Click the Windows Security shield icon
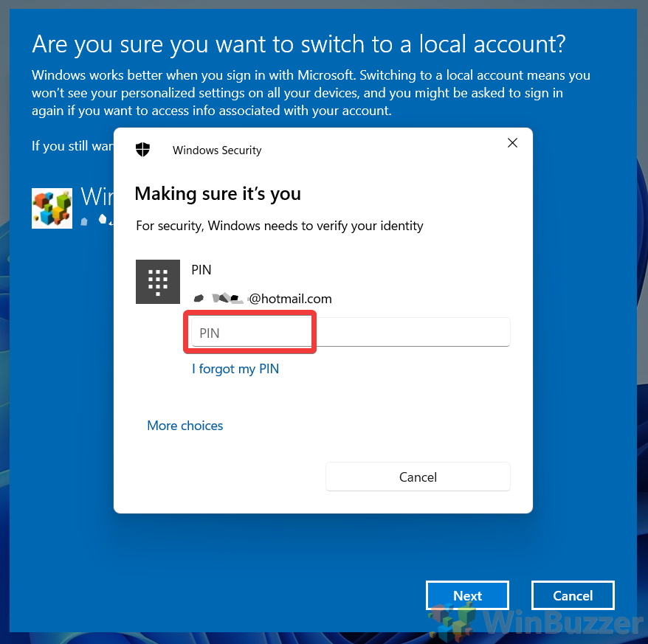The width and height of the screenshot is (648, 644). click(x=142, y=150)
